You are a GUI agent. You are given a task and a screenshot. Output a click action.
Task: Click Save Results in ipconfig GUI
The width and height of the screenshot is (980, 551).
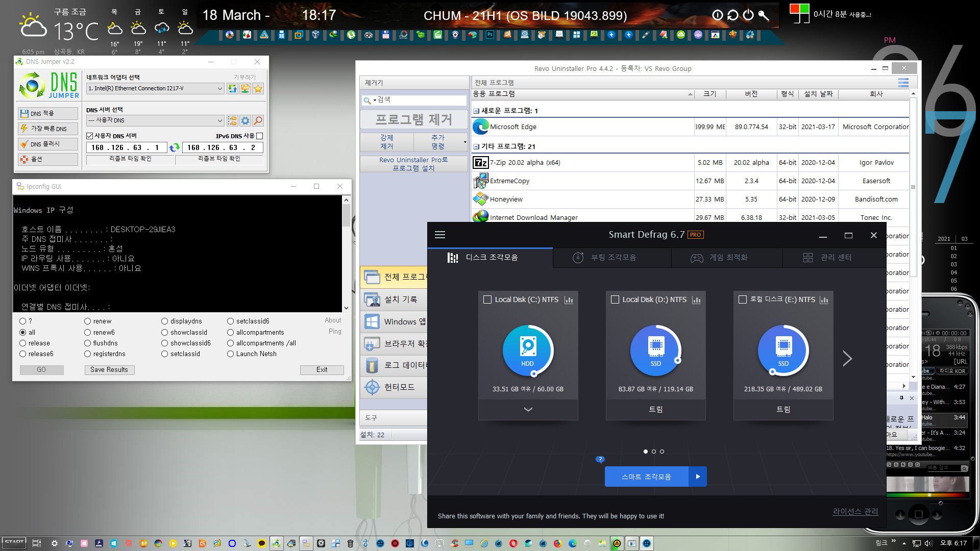pos(109,370)
